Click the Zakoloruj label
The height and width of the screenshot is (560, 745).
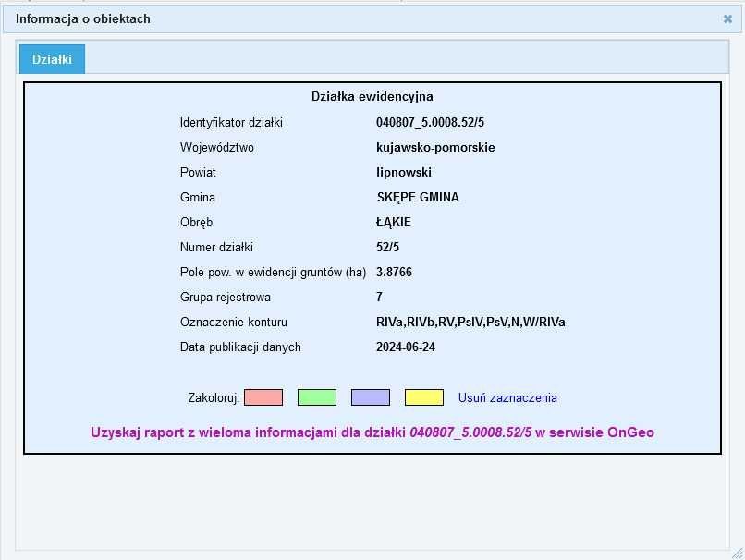coord(214,397)
